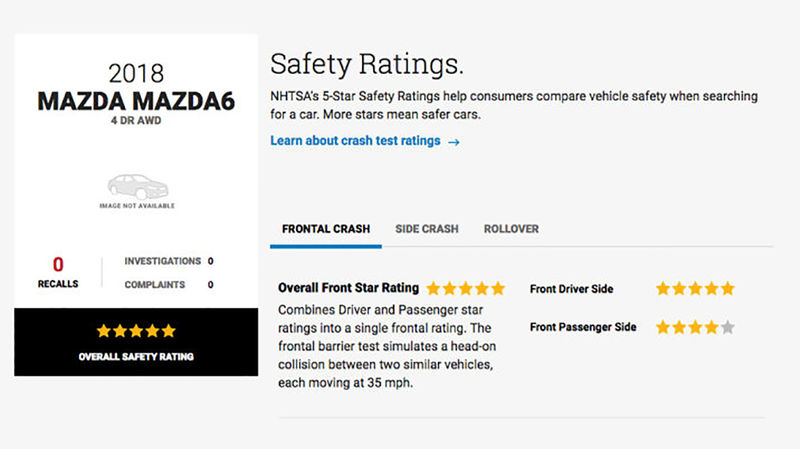Click the gray fifth star for Passenger Side

(727, 327)
